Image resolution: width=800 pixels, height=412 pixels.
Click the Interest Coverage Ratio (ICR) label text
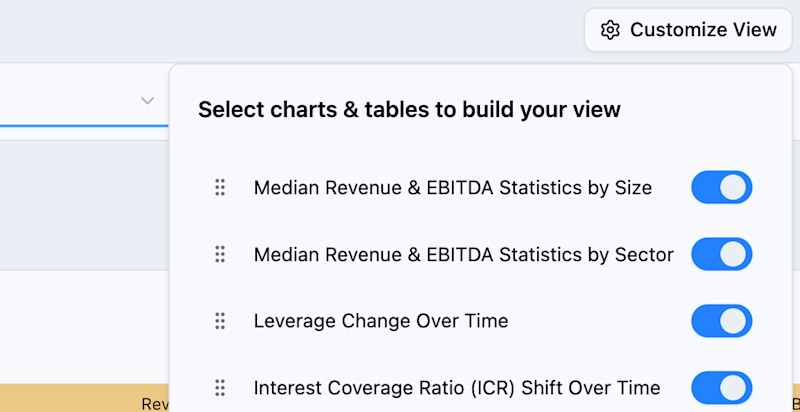point(457,388)
